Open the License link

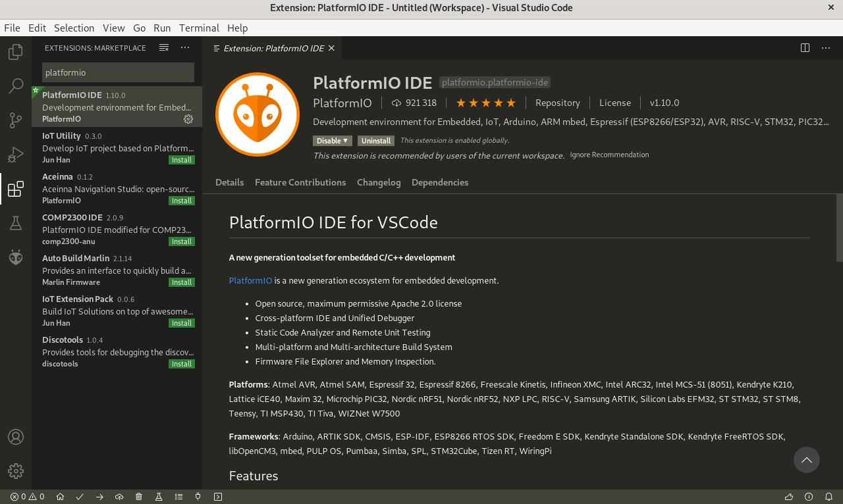point(615,103)
